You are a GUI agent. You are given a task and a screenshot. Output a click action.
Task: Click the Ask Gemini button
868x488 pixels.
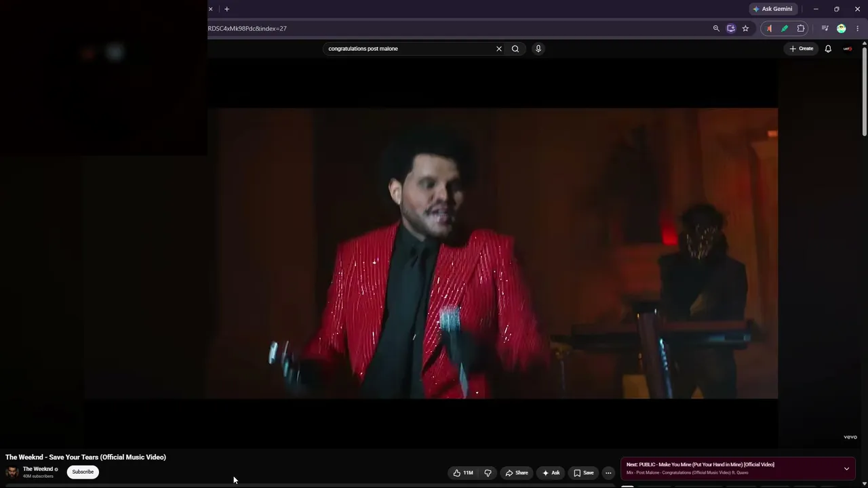tap(772, 9)
